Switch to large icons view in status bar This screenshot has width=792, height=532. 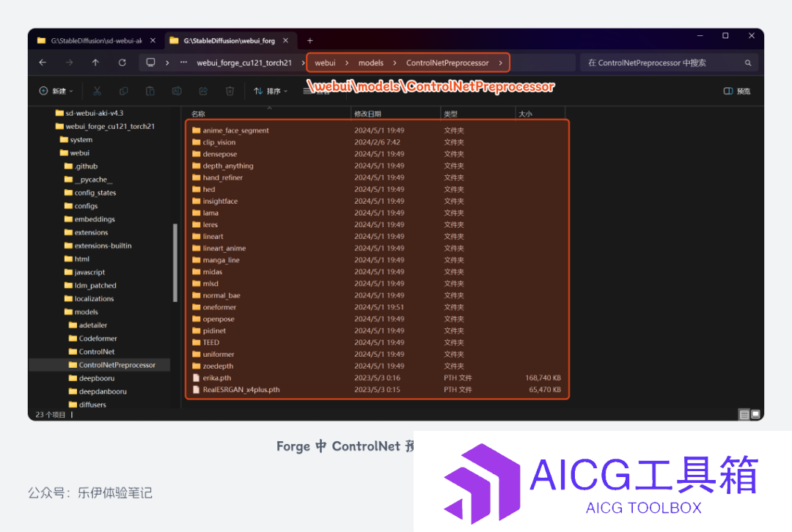click(755, 415)
